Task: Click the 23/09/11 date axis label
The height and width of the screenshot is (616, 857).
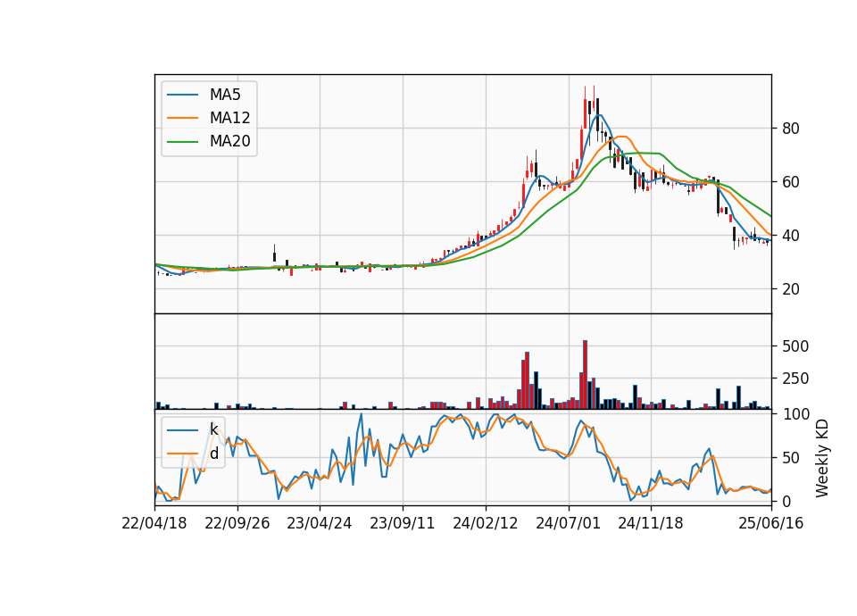Action: pos(403,523)
